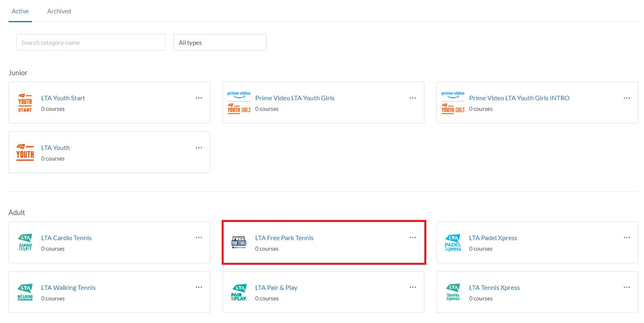
Task: Open the LTA Cardio Tennis link
Action: (x=66, y=238)
